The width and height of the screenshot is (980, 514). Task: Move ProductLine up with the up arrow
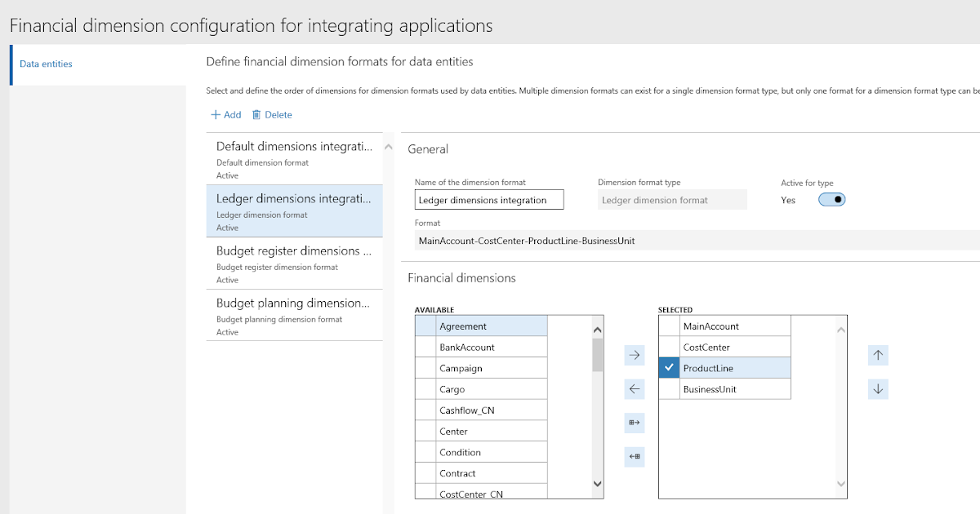(x=878, y=355)
